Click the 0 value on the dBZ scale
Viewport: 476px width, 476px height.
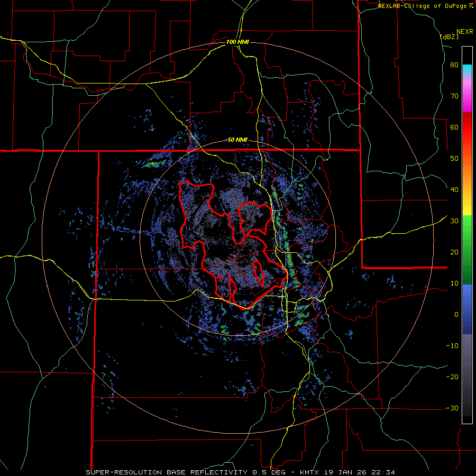pyautogui.click(x=456, y=315)
